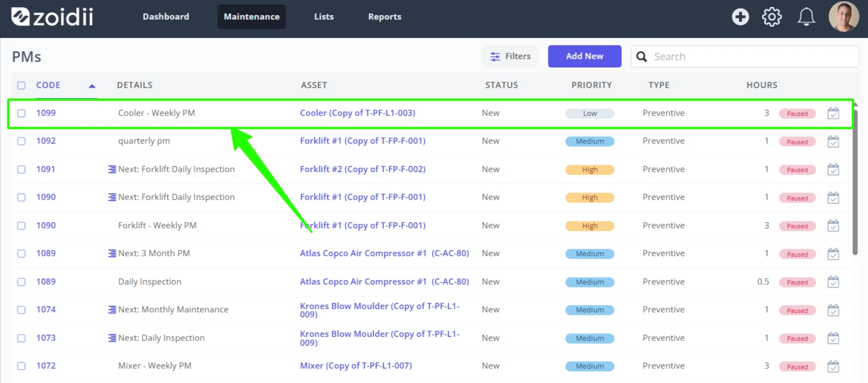Go to the Dashboard tab
The height and width of the screenshot is (383, 868).
point(166,17)
